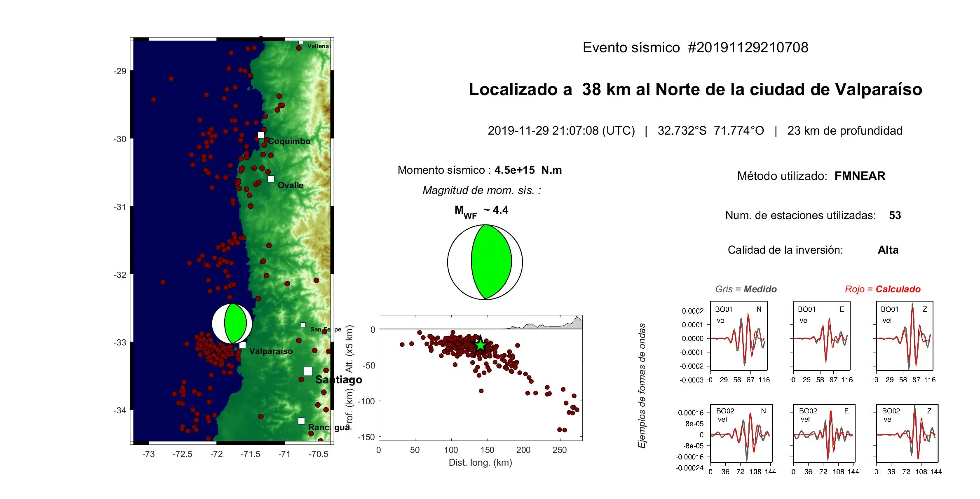
Task: Click the 'Coquimbo' city label on the map
Action: [x=289, y=141]
